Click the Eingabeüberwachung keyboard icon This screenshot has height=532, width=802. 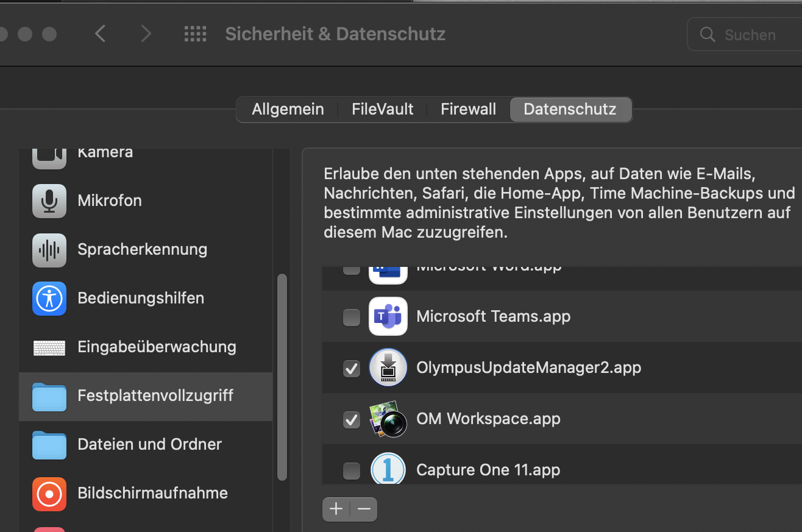pyautogui.click(x=49, y=347)
